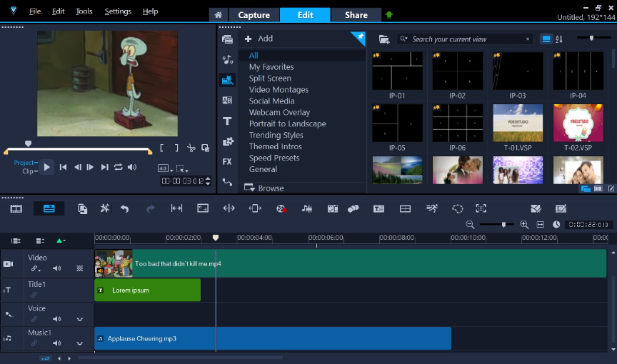
Task: Set the mark-in bracket
Action: tap(161, 148)
